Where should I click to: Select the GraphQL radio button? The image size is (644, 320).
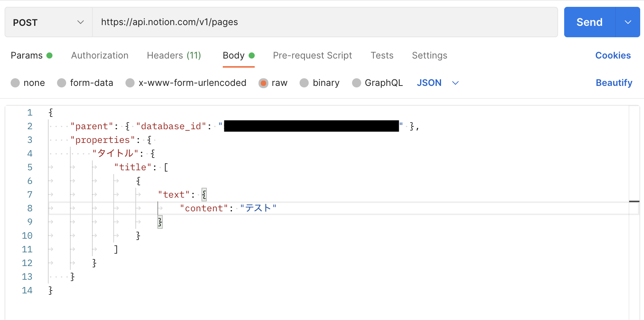pos(357,83)
